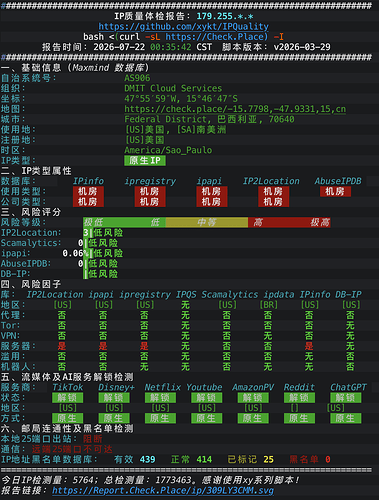This screenshot has height=500, width=379.
Task: Click the script version v2026-03-29
Action: 302,47
